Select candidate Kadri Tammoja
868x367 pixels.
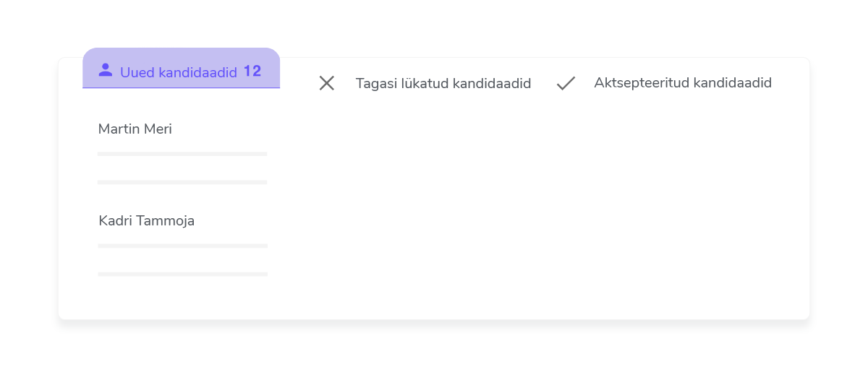tap(147, 221)
